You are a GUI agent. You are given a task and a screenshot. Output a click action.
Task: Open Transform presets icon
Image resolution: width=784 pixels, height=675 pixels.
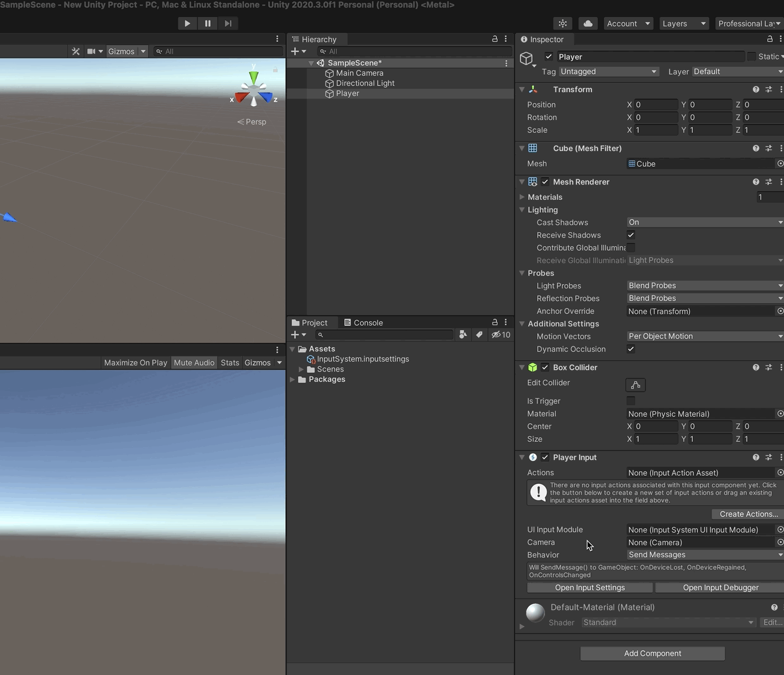tap(769, 89)
